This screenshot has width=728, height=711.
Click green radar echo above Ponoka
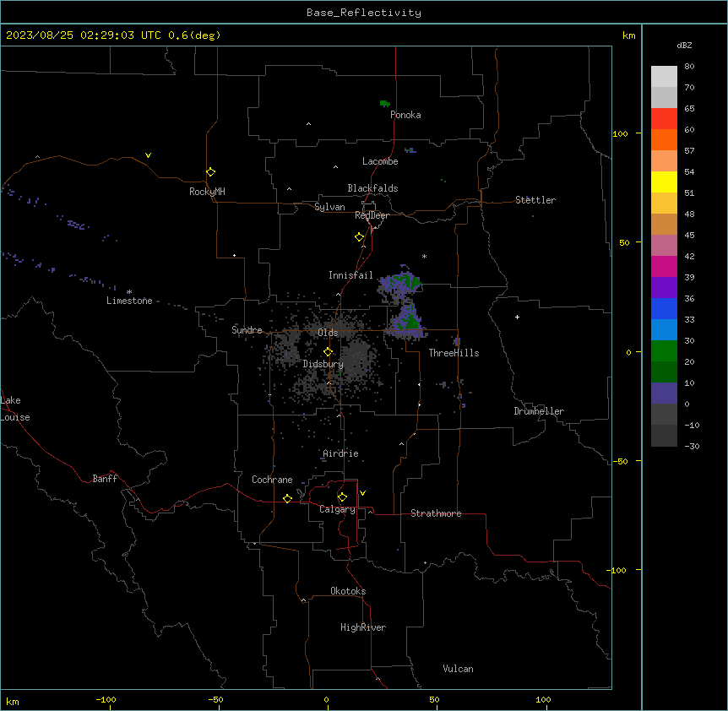point(385,104)
